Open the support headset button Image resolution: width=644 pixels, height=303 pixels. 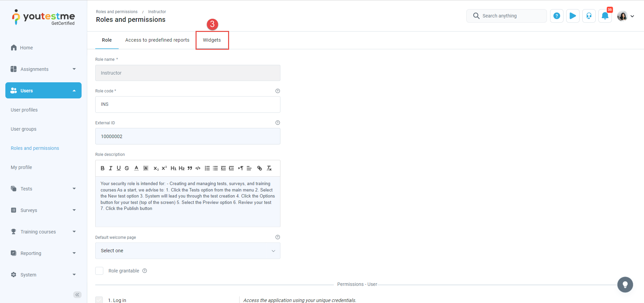pyautogui.click(x=589, y=16)
